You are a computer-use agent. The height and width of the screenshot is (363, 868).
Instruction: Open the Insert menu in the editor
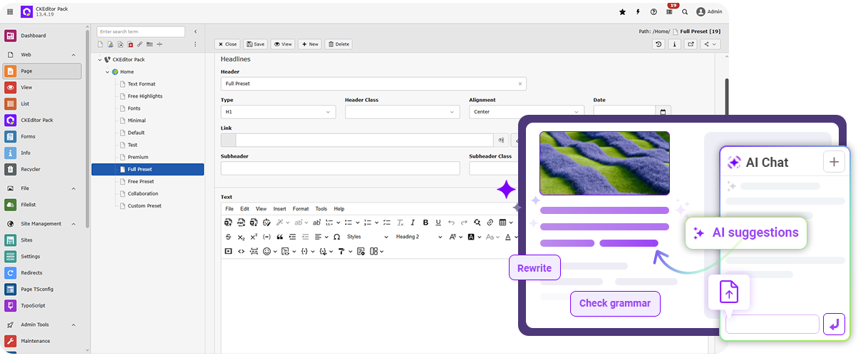coord(279,209)
